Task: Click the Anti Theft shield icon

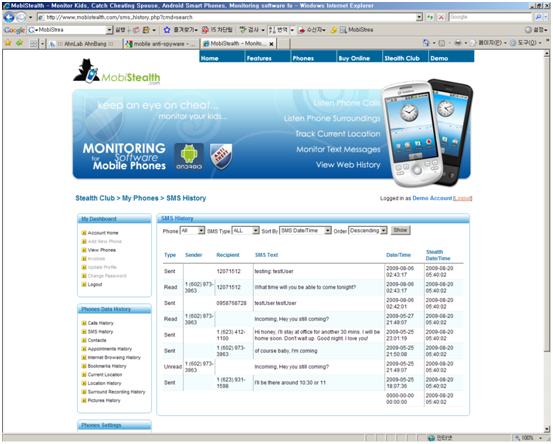Action: 221,156
